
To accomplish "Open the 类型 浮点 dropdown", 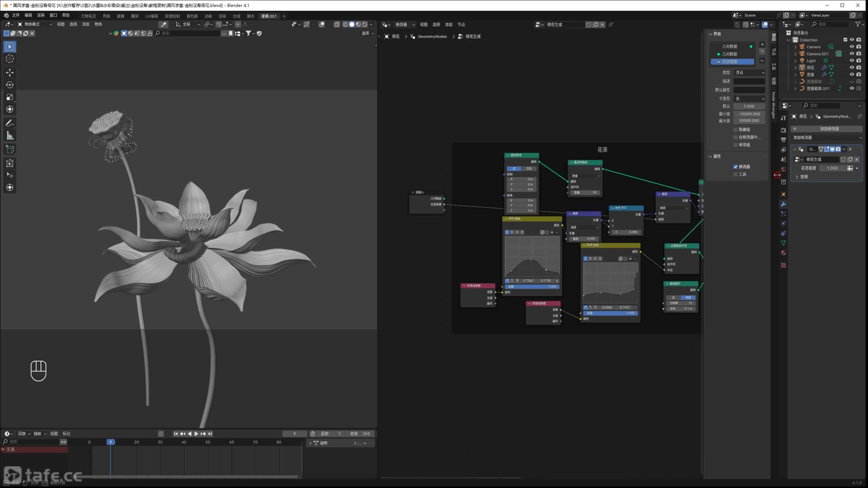I will pos(749,73).
